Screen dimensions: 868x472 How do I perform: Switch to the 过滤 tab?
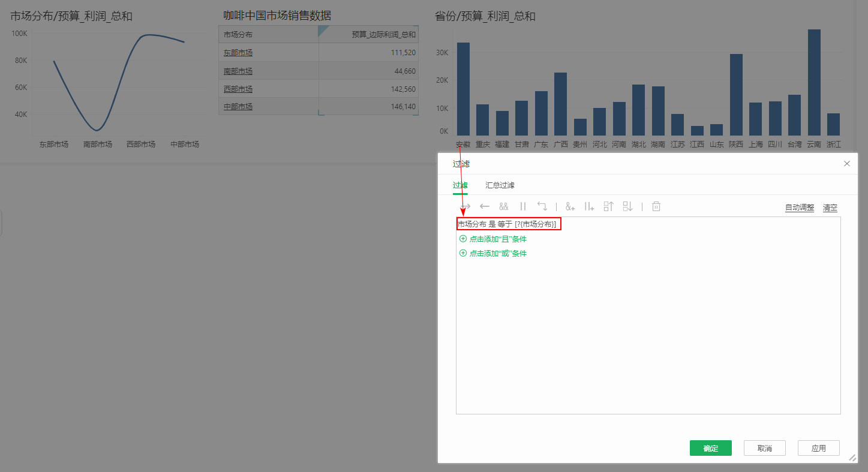[x=460, y=185]
